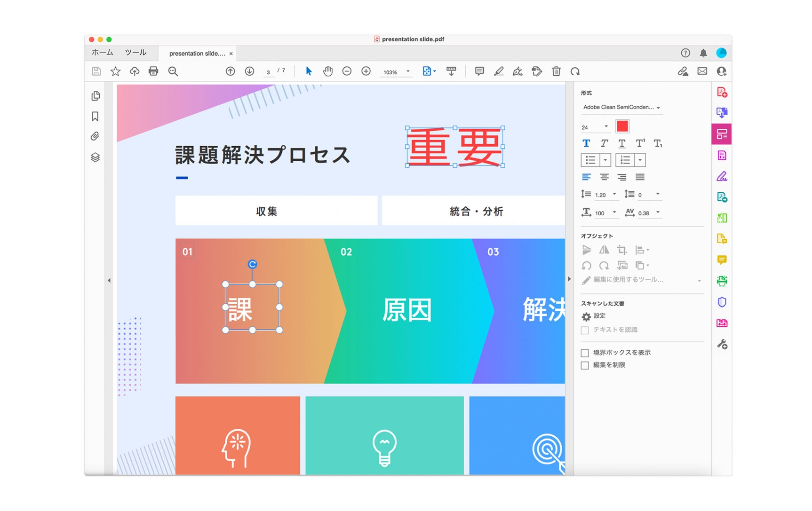Right align the text
Screen dimensions: 812x511
(622, 177)
